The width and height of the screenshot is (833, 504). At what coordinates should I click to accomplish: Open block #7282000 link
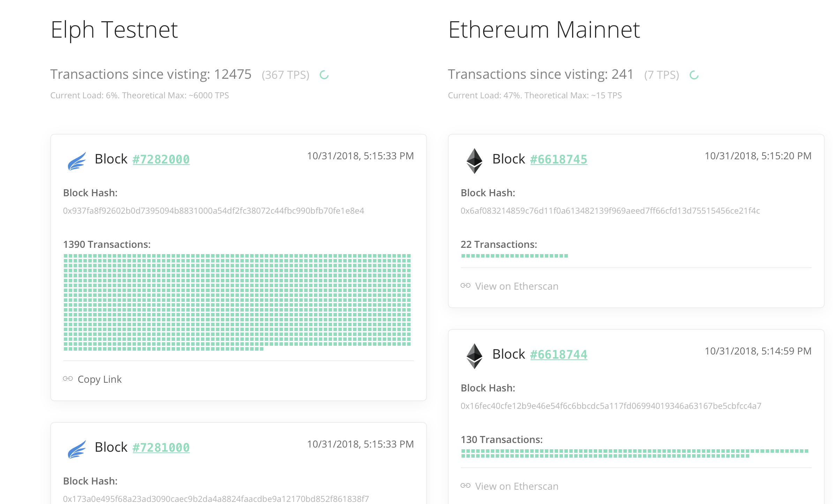point(161,159)
